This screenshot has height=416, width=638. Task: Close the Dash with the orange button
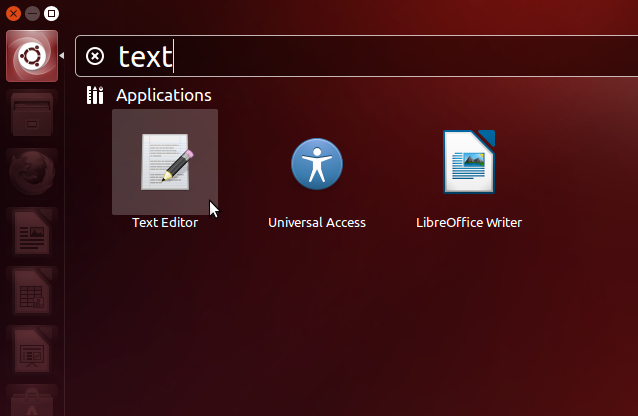(x=13, y=13)
